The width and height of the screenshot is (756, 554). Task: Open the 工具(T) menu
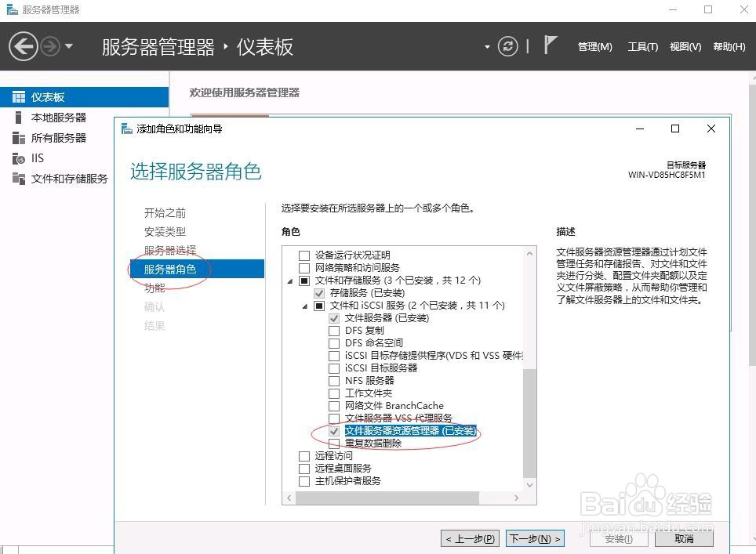click(x=642, y=46)
